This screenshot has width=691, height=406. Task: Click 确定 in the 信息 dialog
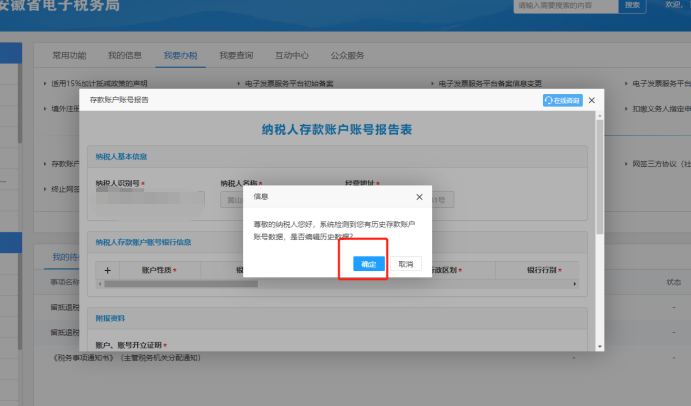point(368,264)
